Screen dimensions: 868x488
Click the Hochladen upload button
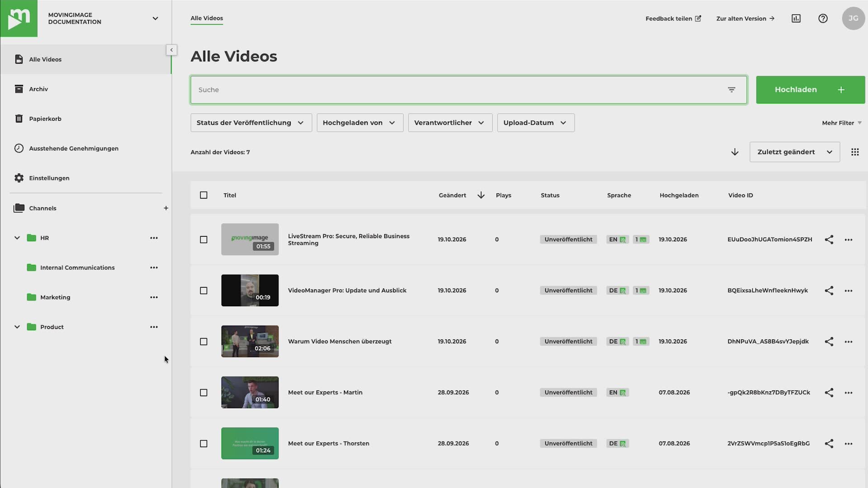pyautogui.click(x=810, y=90)
